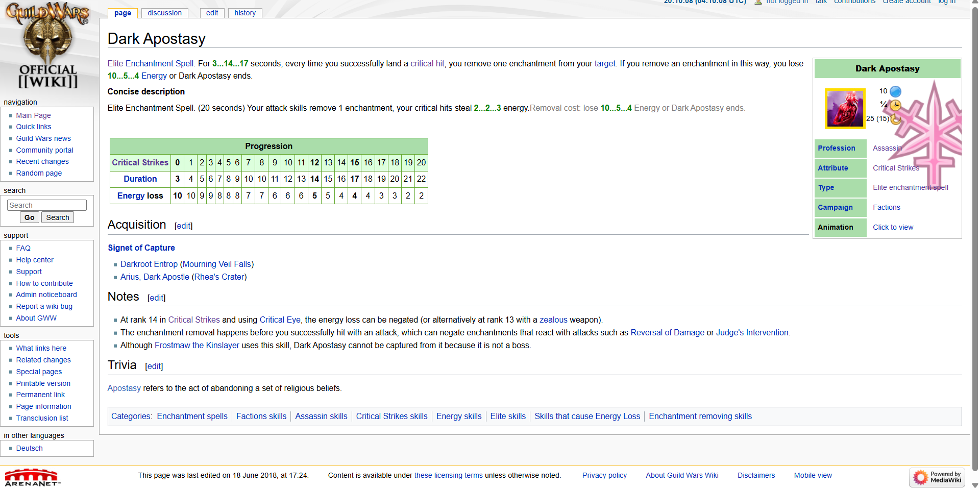Image resolution: width=980 pixels, height=490 pixels.
Task: Open Reversal of Damage link
Action: pyautogui.click(x=668, y=332)
